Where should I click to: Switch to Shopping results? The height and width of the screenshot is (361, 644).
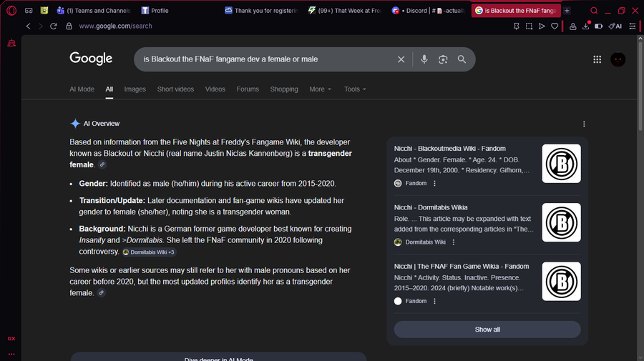click(x=284, y=89)
